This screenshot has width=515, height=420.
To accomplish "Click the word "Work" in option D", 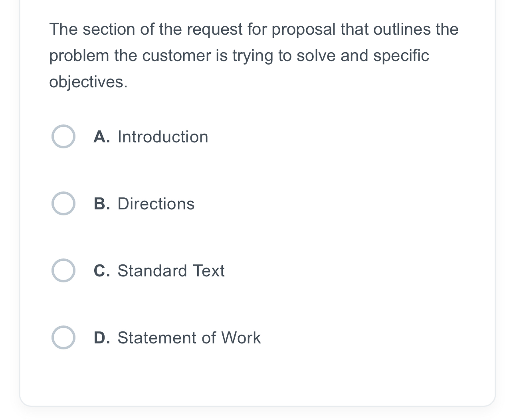I will [241, 338].
